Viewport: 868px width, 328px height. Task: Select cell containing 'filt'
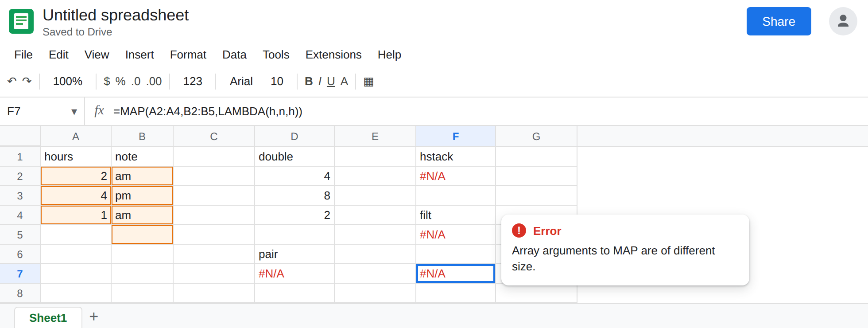point(456,215)
